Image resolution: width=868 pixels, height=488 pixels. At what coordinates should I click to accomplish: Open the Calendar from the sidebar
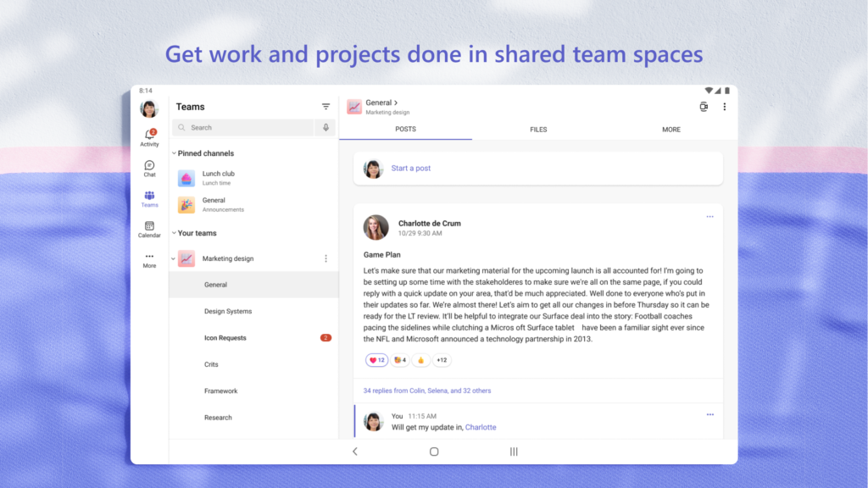149,230
